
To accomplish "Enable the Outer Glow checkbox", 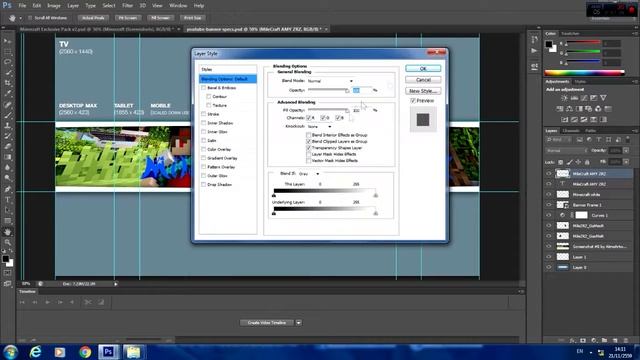I will tap(203, 176).
